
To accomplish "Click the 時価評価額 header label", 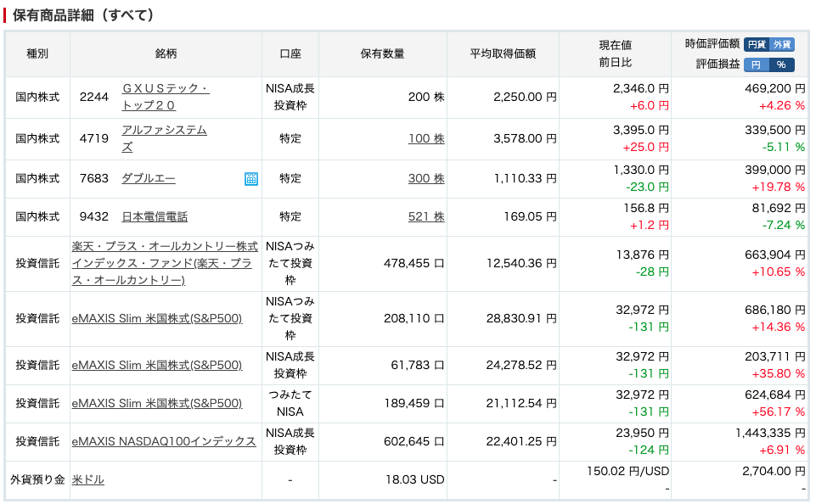I will pyautogui.click(x=712, y=44).
